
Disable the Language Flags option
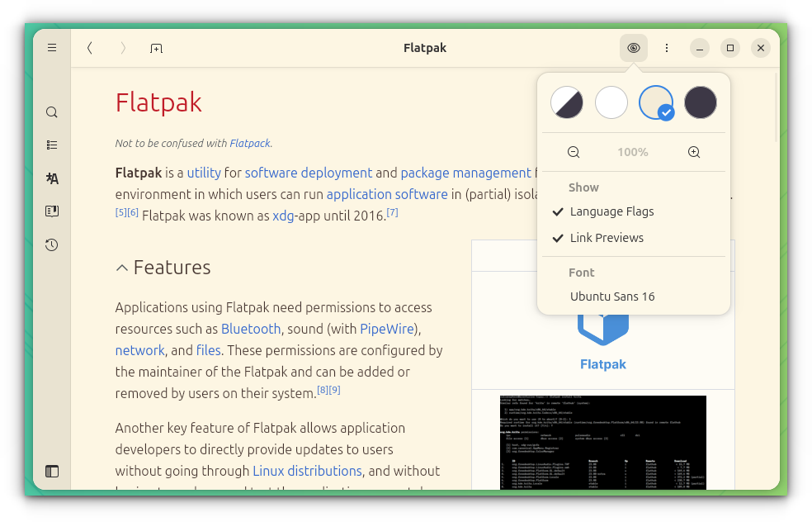pyautogui.click(x=611, y=211)
